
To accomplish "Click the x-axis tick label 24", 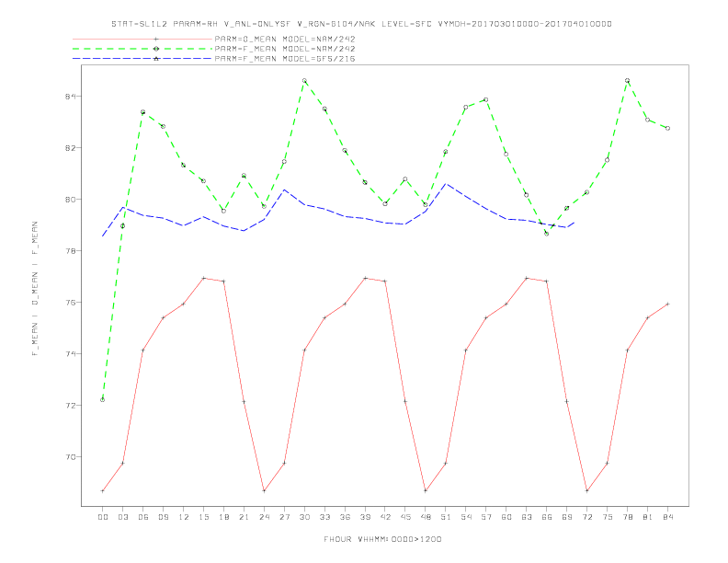I will pos(264,517).
